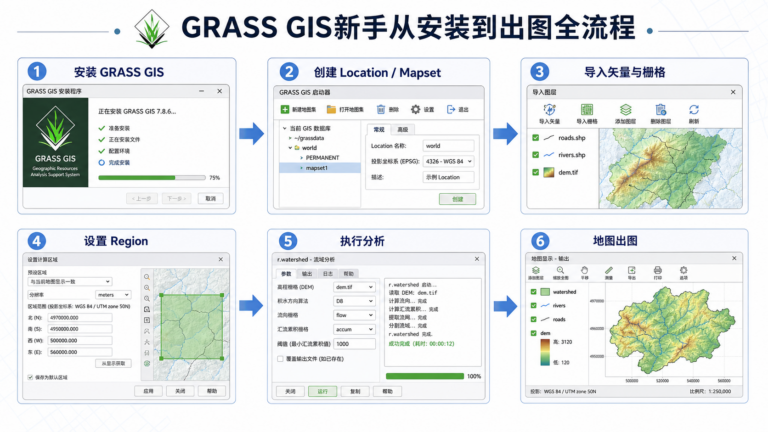Switch to the Log (日志) tab in r.watershed
The image size is (768, 432).
(328, 273)
